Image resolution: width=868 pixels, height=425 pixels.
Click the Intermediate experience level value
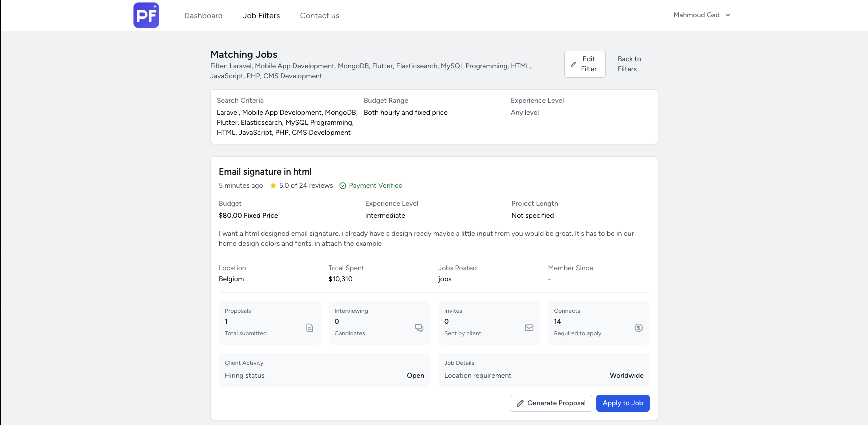385,216
